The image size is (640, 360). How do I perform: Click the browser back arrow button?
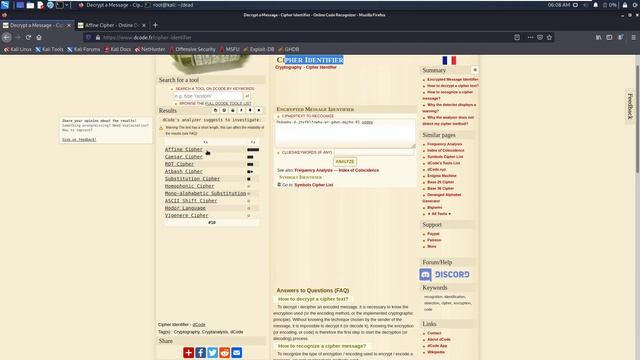pos(7,37)
